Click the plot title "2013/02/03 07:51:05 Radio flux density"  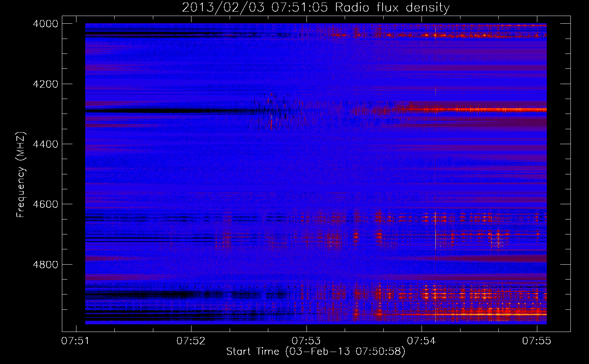[316, 7]
